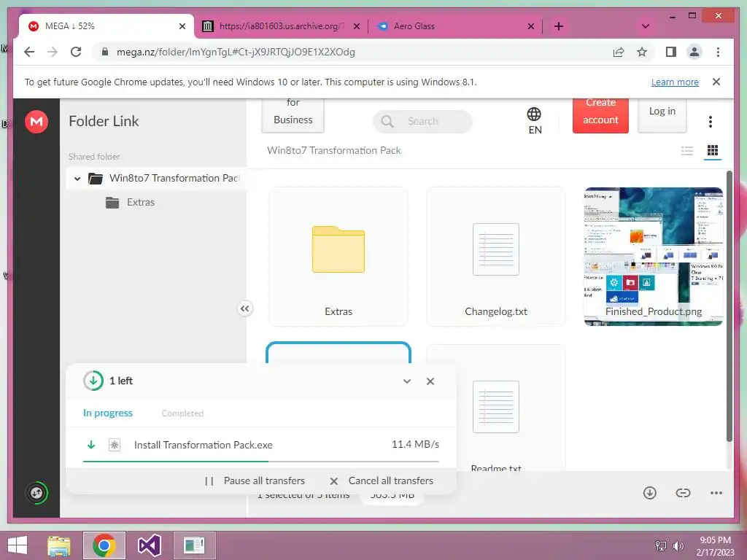This screenshot has width=747, height=560.
Task: Open Chrome profile avatar
Action: [x=694, y=52]
